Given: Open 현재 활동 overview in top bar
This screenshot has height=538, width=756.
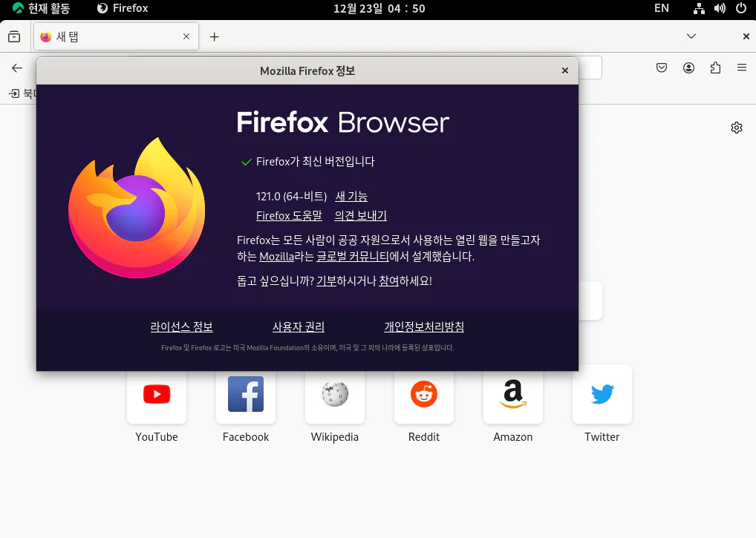Looking at the screenshot, I should (42, 8).
